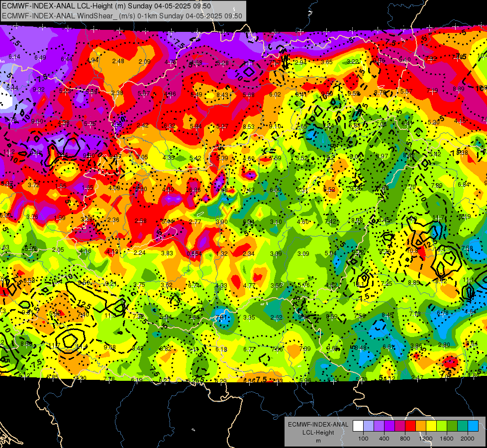Click the 6.09 grid value
Image resolution: width=487 pixels, height=448 pixels.
[276, 190]
